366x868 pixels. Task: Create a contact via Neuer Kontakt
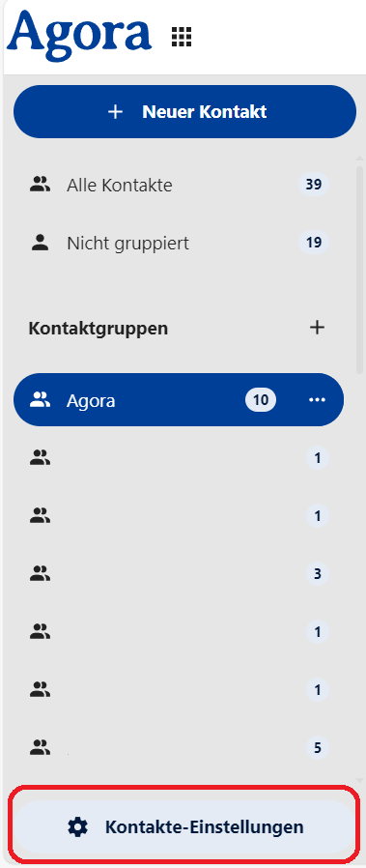(184, 112)
